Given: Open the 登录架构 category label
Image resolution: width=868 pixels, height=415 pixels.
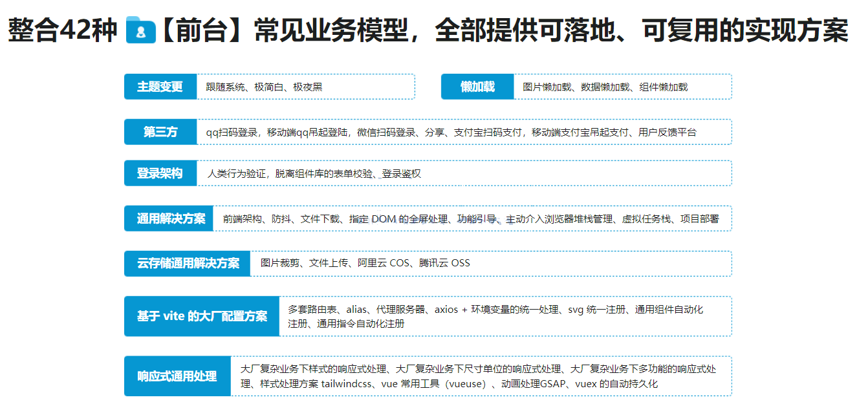Looking at the screenshot, I should tap(160, 173).
